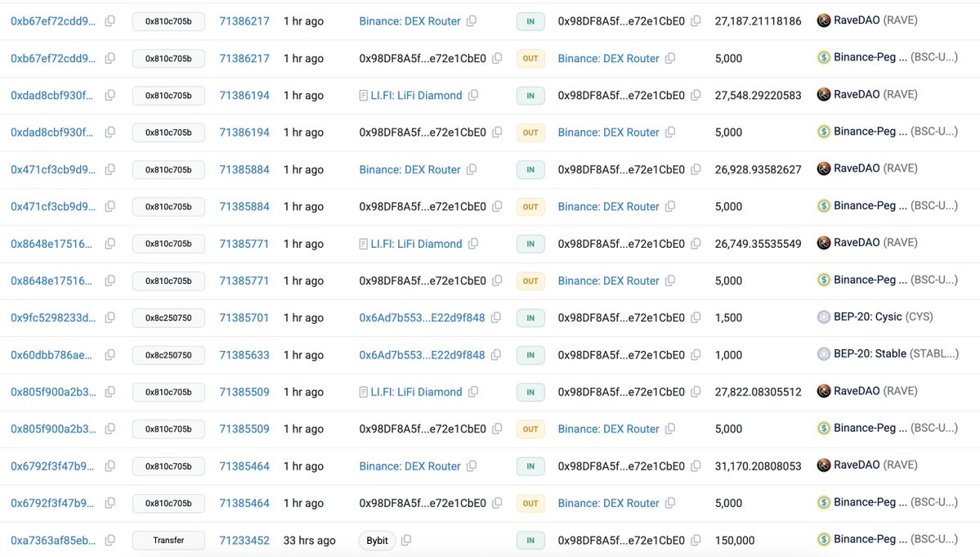View the BEP-20: Cysic (CYS) token page
Viewport: 980px width, 557px height.
pyautogui.click(x=883, y=317)
